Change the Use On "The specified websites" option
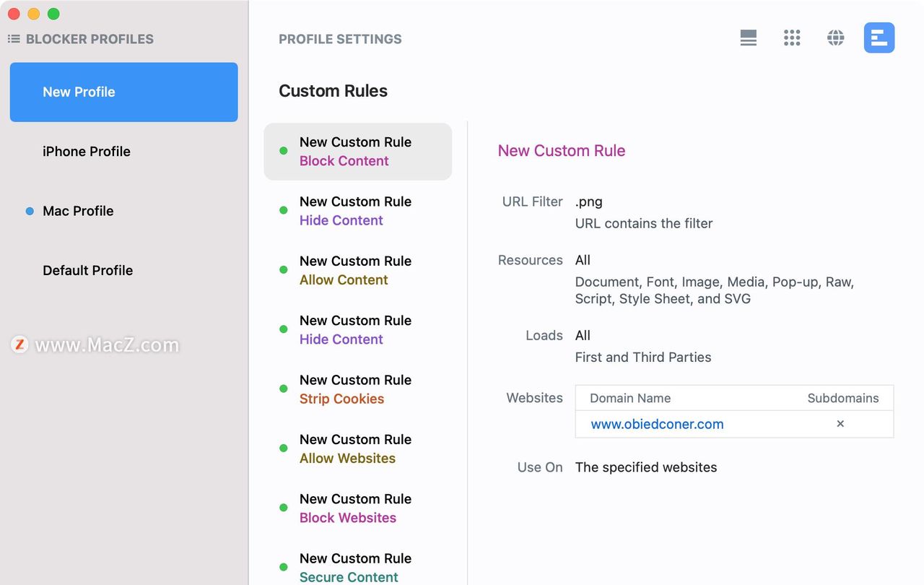 [646, 467]
